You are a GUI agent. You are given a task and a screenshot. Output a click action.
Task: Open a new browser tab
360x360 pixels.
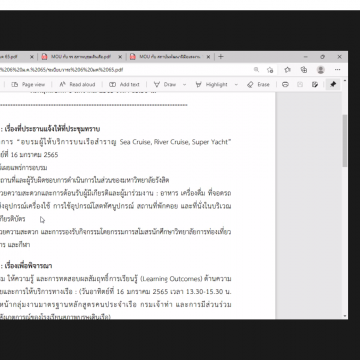pos(220,57)
